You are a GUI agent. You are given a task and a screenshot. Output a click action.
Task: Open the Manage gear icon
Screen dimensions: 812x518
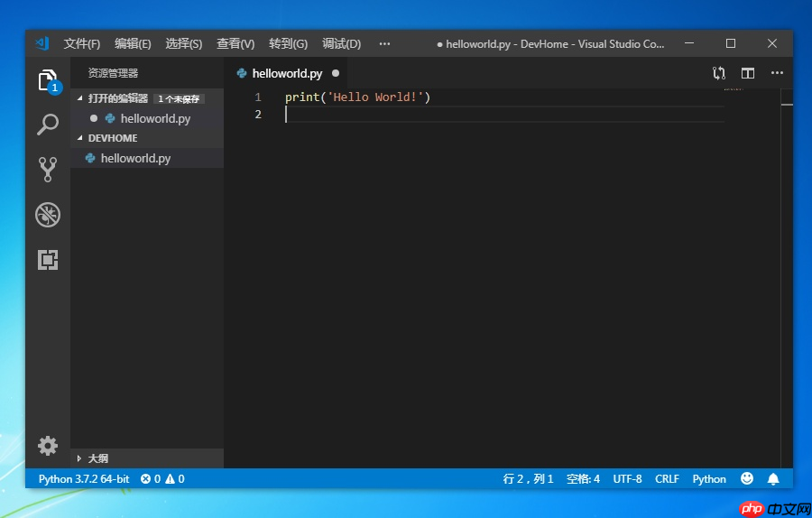[48, 446]
